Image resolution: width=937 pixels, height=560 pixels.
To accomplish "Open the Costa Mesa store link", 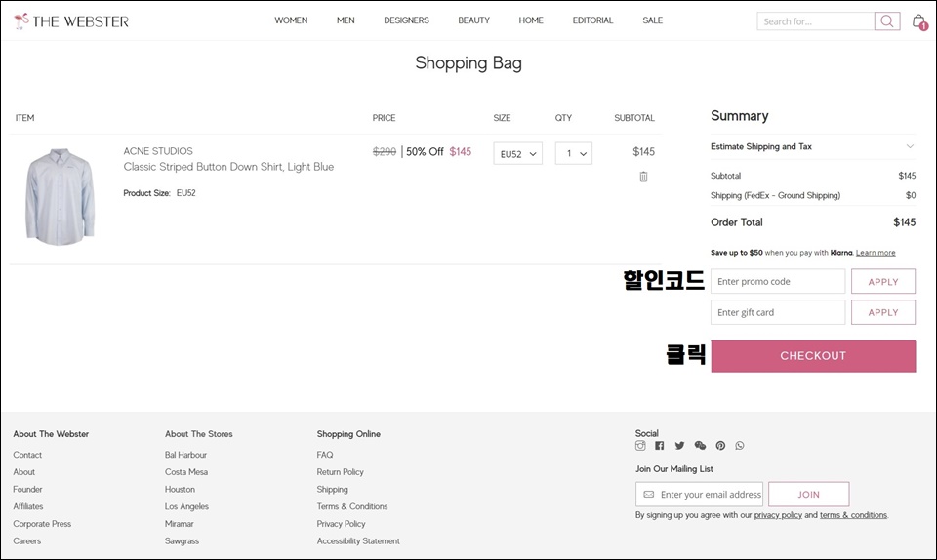I will [186, 471].
